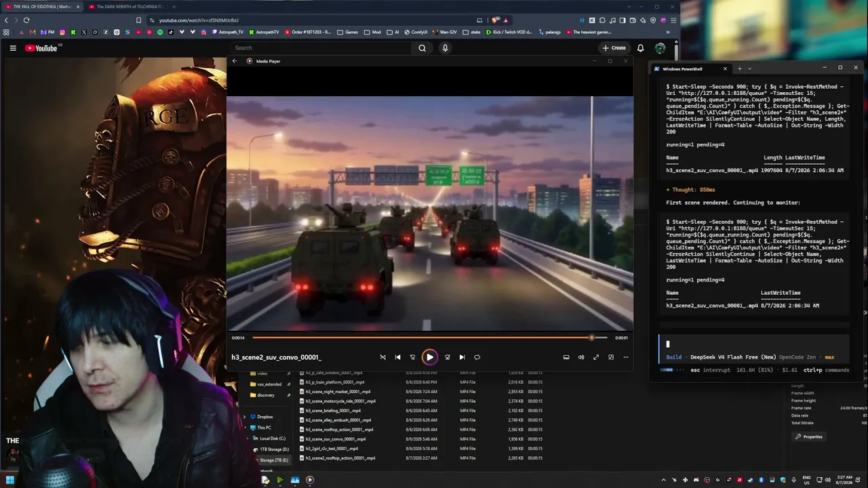Expand the Dropbox tree node
Viewport: 868px width, 488px height.
click(244, 417)
